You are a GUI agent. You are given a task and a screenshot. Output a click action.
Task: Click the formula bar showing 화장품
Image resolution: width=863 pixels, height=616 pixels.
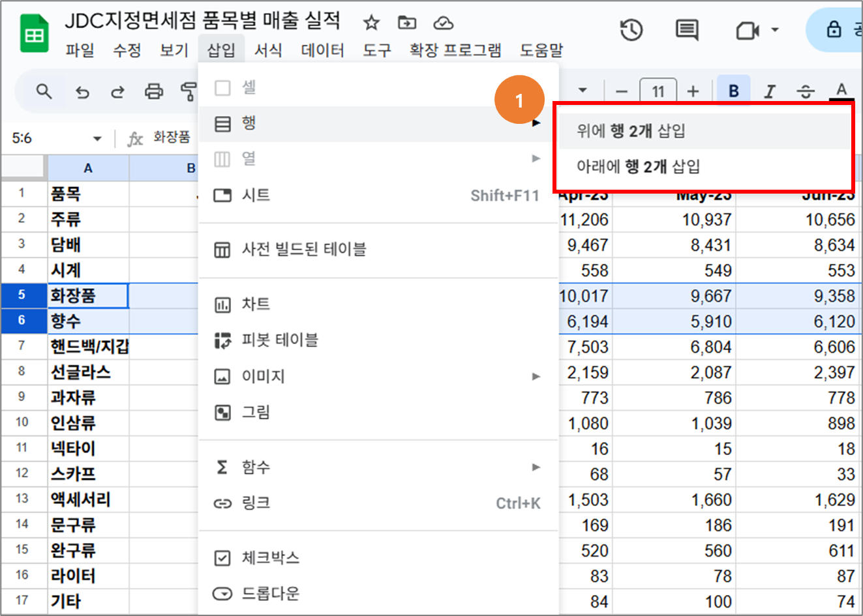(172, 137)
